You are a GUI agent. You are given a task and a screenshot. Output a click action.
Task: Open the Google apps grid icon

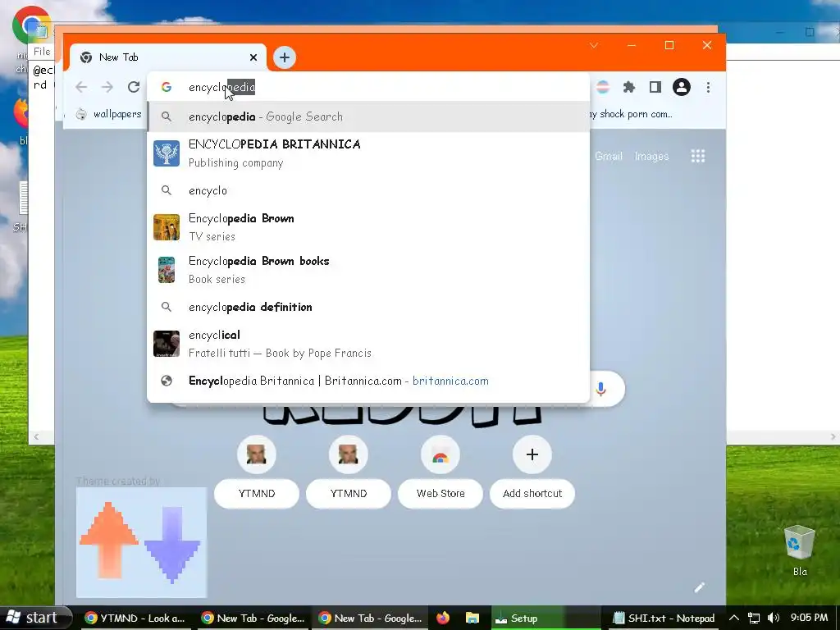click(697, 156)
